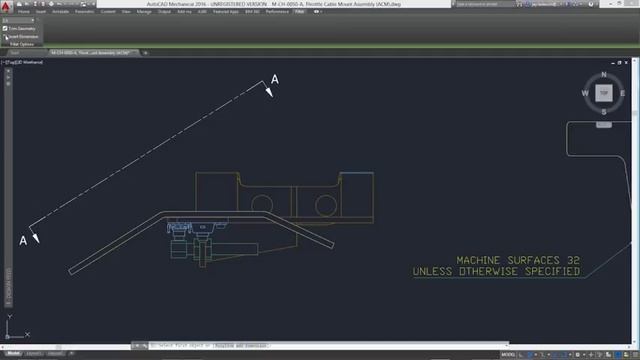Open the Featured Apps ribbon tab
The image size is (640, 360).
(226, 12)
